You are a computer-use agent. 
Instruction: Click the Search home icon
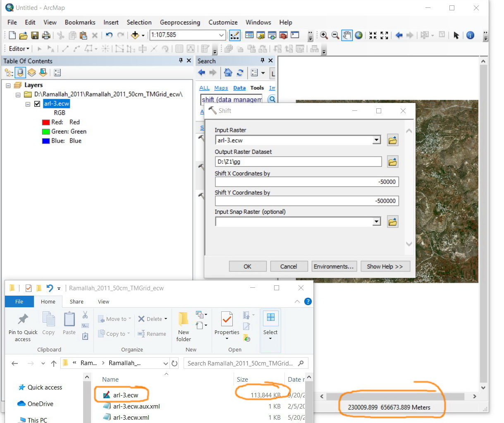pos(228,72)
